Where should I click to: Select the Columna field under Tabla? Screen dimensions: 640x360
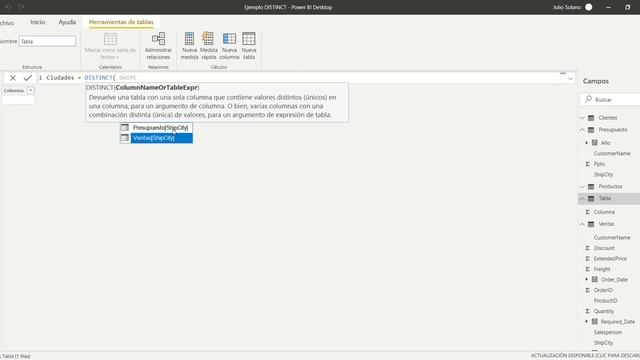click(604, 212)
